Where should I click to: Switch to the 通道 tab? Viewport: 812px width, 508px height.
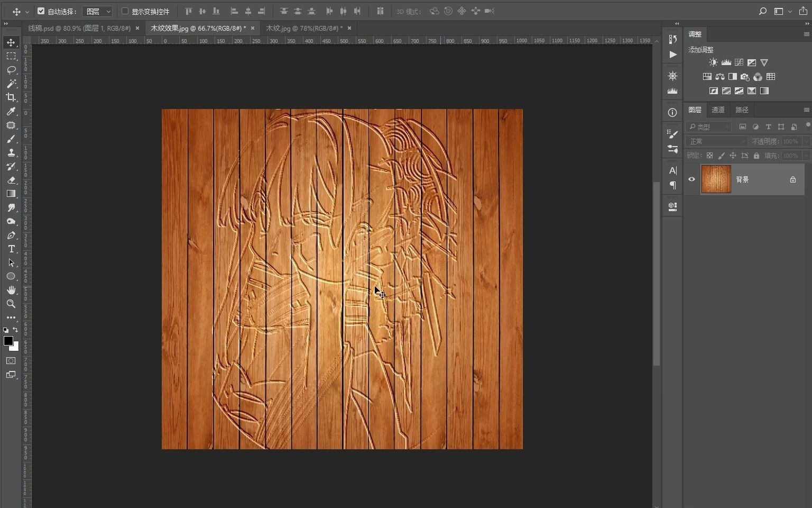pos(718,110)
